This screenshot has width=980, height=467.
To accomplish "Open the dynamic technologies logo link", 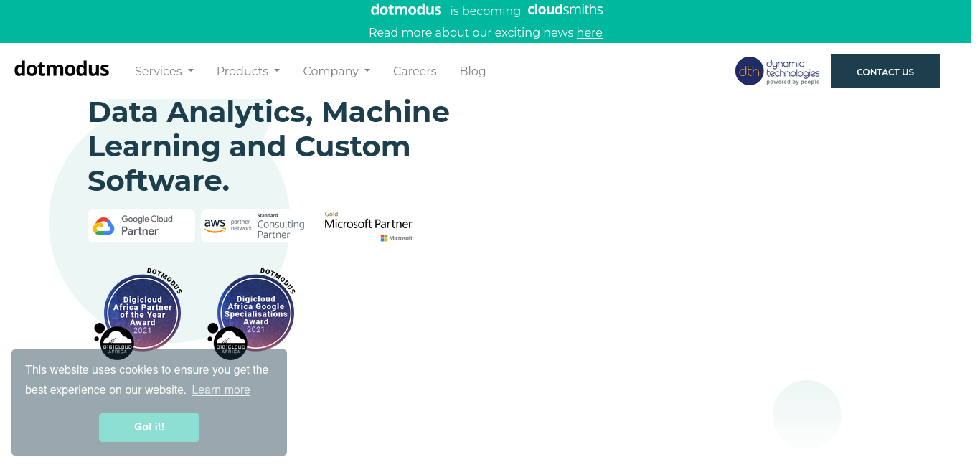I will click(x=778, y=71).
